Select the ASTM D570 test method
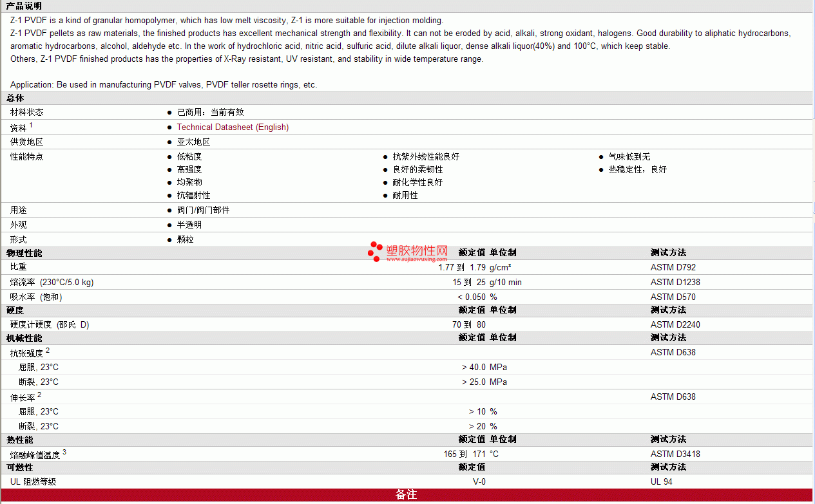Image resolution: width=815 pixels, height=504 pixels. 673,297
